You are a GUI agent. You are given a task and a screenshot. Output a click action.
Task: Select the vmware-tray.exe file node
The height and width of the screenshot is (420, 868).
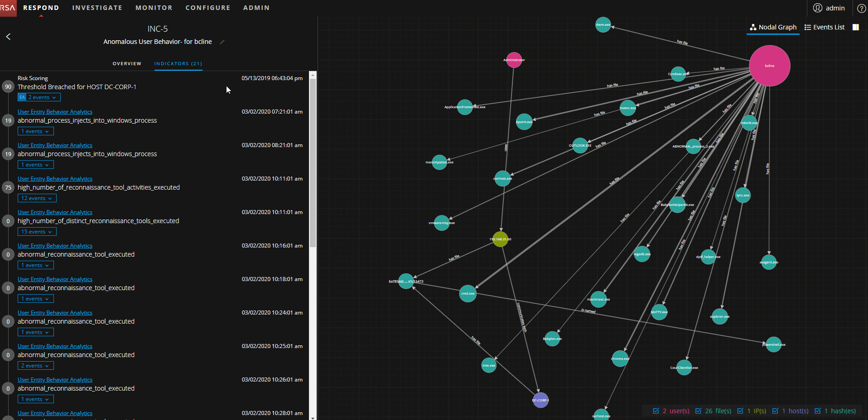[x=442, y=223]
